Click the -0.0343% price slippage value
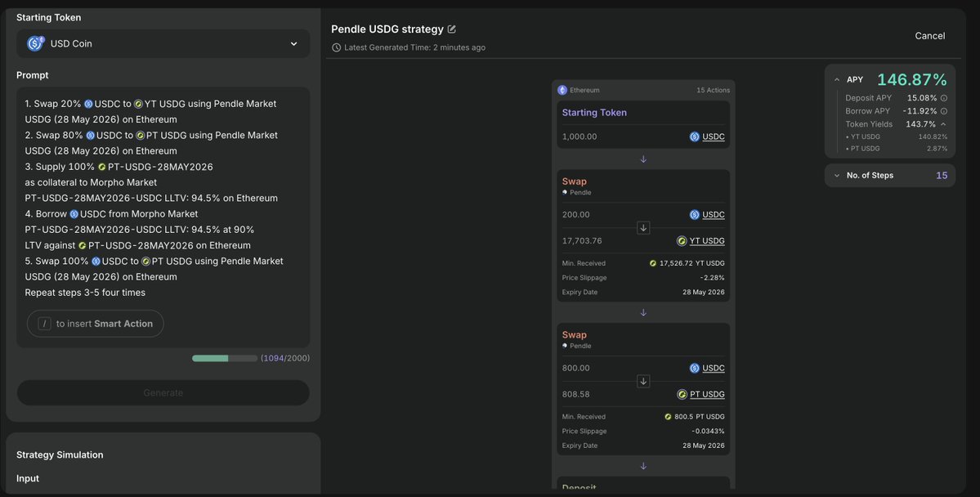The height and width of the screenshot is (497, 980). click(708, 432)
